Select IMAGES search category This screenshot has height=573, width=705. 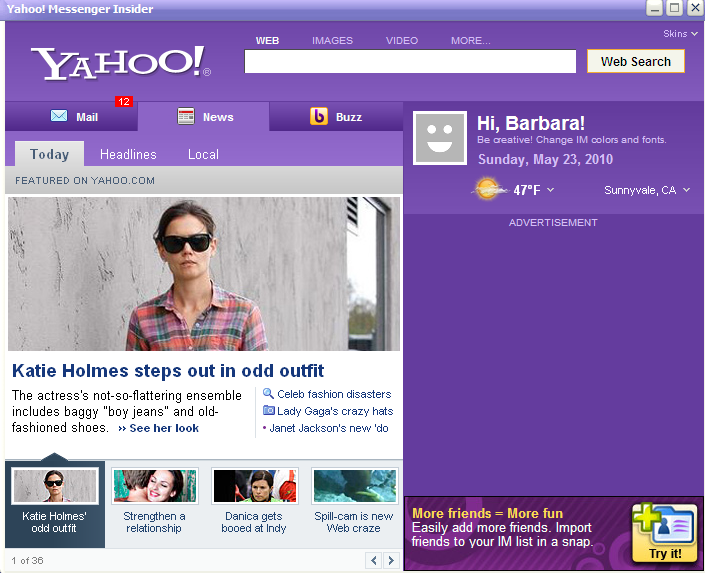(x=332, y=40)
